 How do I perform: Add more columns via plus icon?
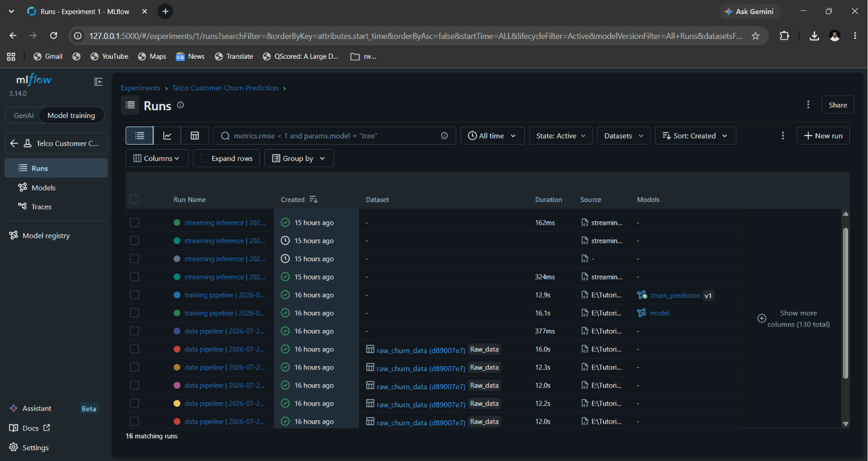tap(762, 319)
